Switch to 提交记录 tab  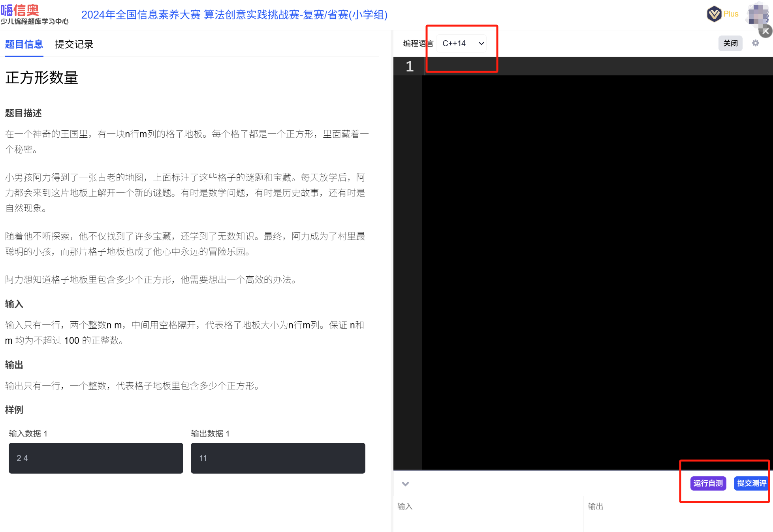pyautogui.click(x=74, y=44)
